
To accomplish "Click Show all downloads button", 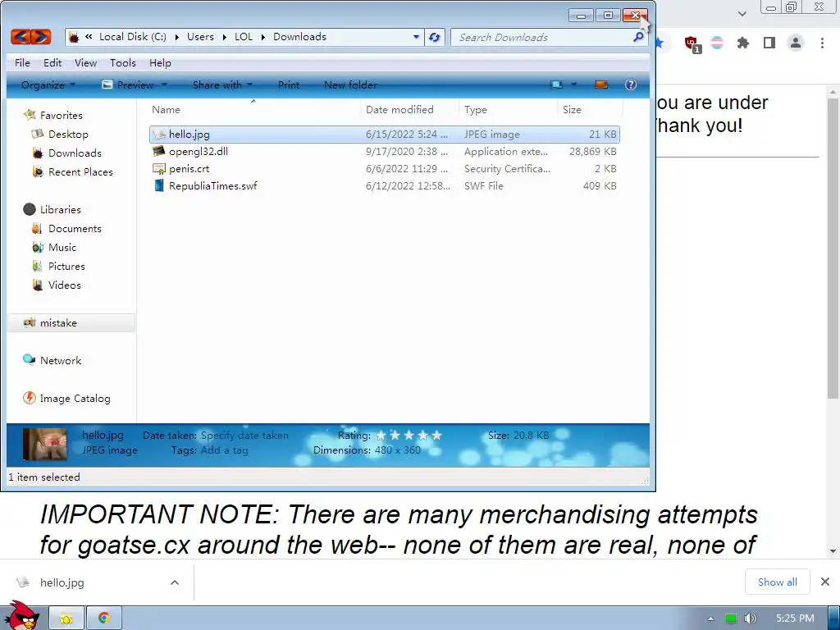I will [777, 582].
